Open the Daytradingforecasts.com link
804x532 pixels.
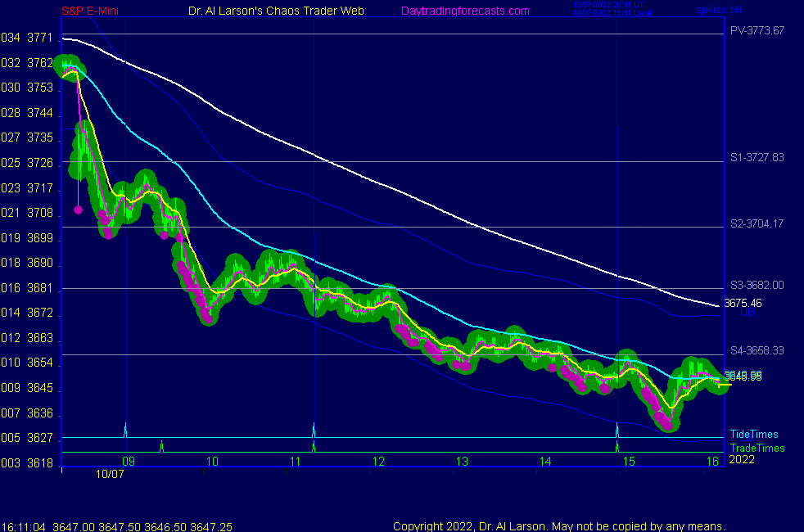click(465, 11)
